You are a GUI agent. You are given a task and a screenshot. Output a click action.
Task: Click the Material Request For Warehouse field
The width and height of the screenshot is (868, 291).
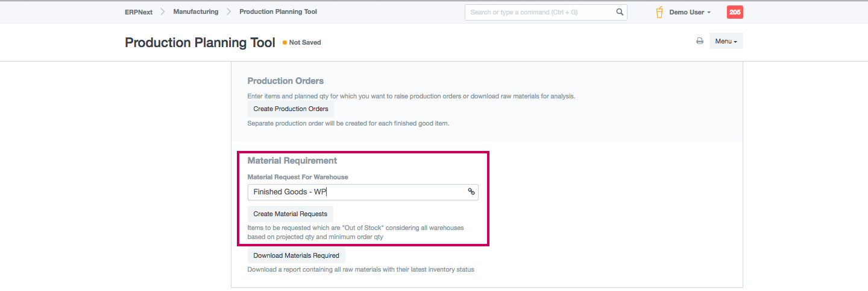coord(356,192)
